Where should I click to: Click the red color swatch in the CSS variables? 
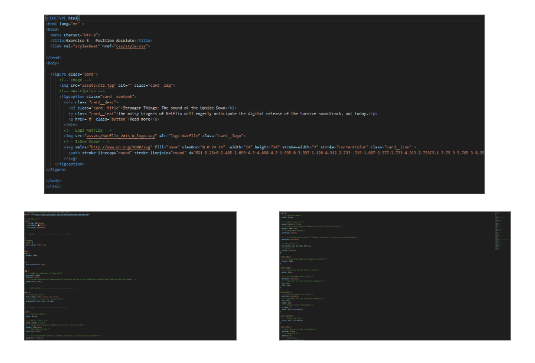coord(38,228)
